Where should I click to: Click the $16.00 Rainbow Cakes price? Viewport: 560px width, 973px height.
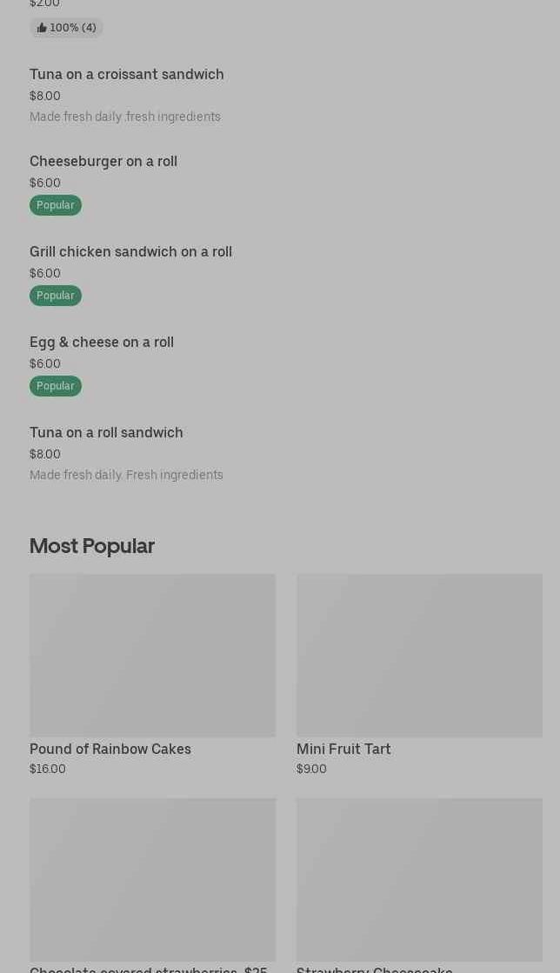click(48, 769)
